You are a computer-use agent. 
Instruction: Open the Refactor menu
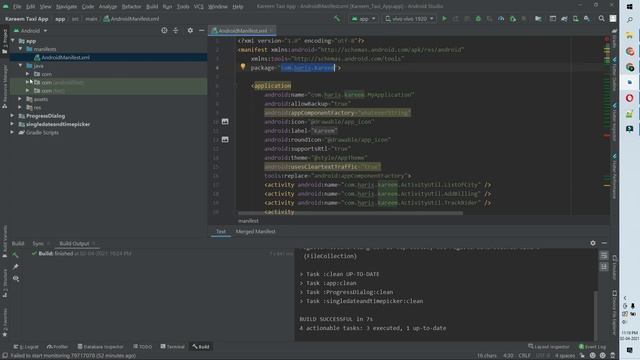(131, 7)
